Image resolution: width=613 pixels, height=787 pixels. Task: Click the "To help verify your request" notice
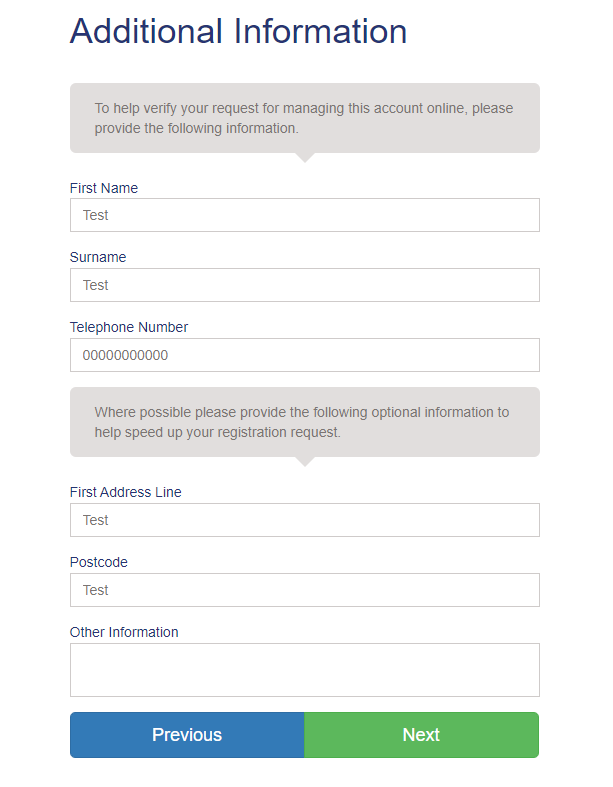coord(305,118)
